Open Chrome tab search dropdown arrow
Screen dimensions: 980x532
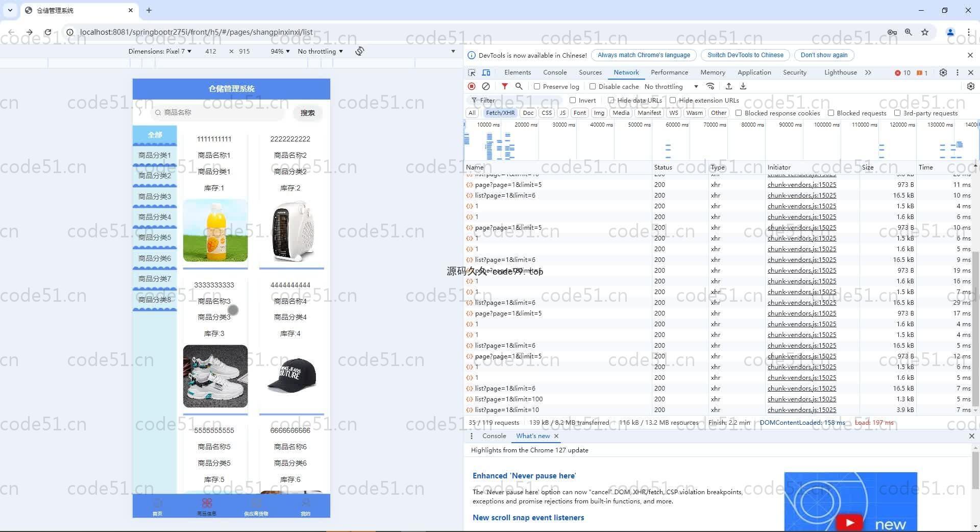[x=10, y=10]
